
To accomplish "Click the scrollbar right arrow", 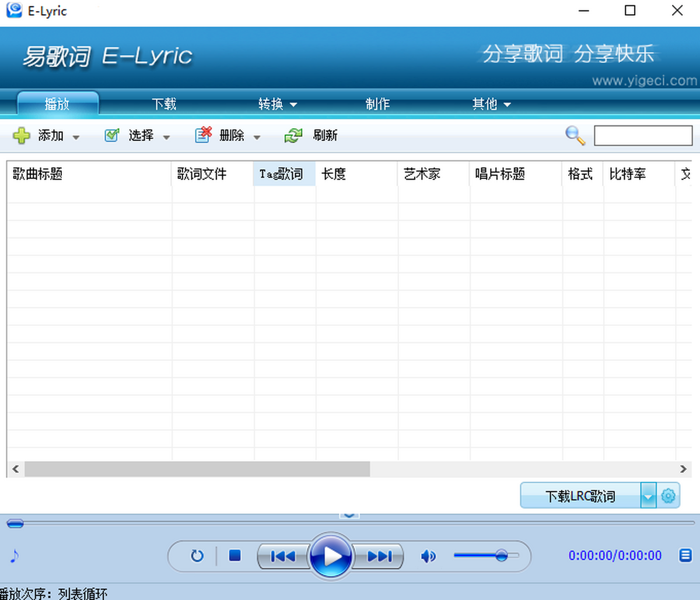I will [x=683, y=469].
